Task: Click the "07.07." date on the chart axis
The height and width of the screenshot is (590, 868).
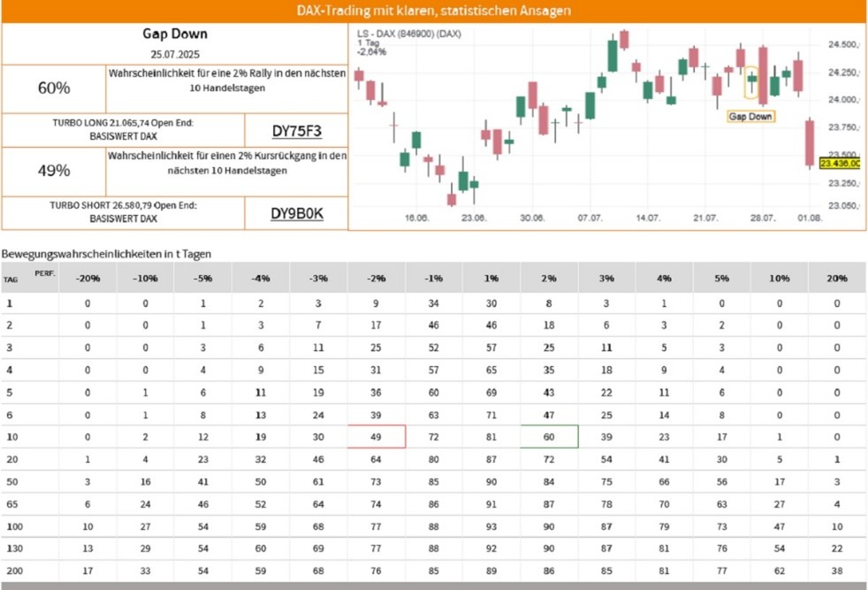Action: click(x=590, y=218)
